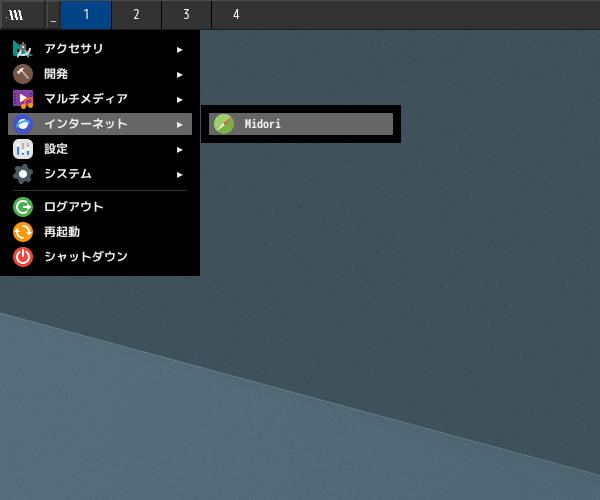The height and width of the screenshot is (500, 600).
Task: Switch to workspace 2
Action: [x=136, y=15]
